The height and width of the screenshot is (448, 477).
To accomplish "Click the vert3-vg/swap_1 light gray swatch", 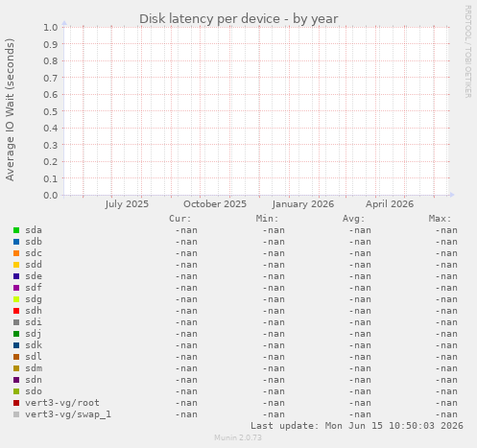I will [x=16, y=414].
